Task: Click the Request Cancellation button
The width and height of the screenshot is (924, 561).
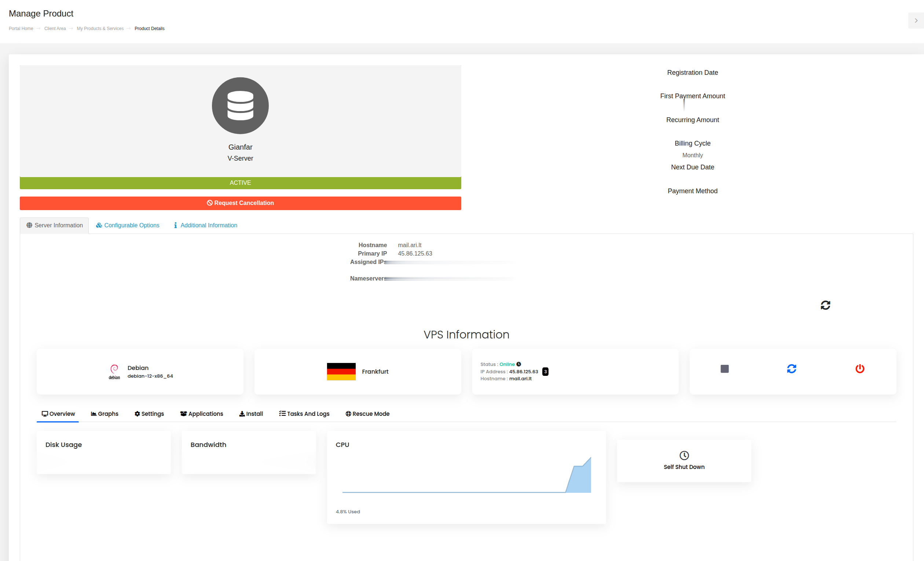Action: pos(241,203)
